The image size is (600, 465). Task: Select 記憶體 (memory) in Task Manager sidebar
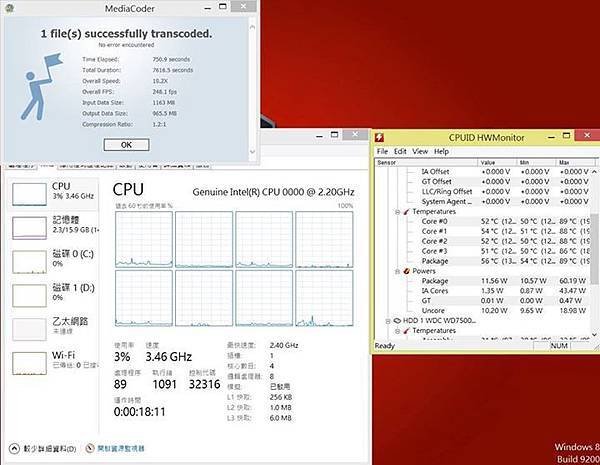click(x=53, y=228)
